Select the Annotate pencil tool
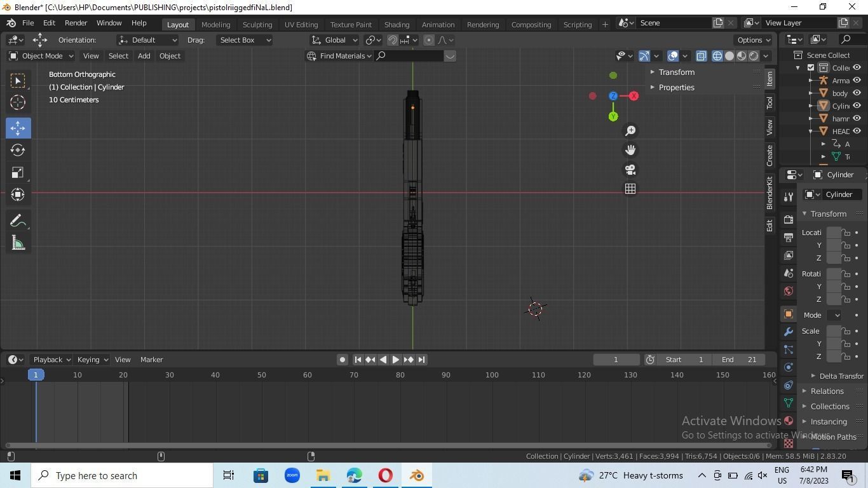Image resolution: width=868 pixels, height=488 pixels. (18, 220)
